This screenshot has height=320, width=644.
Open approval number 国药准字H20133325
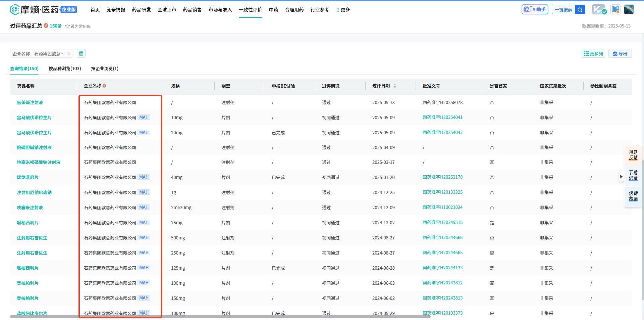[x=443, y=192]
